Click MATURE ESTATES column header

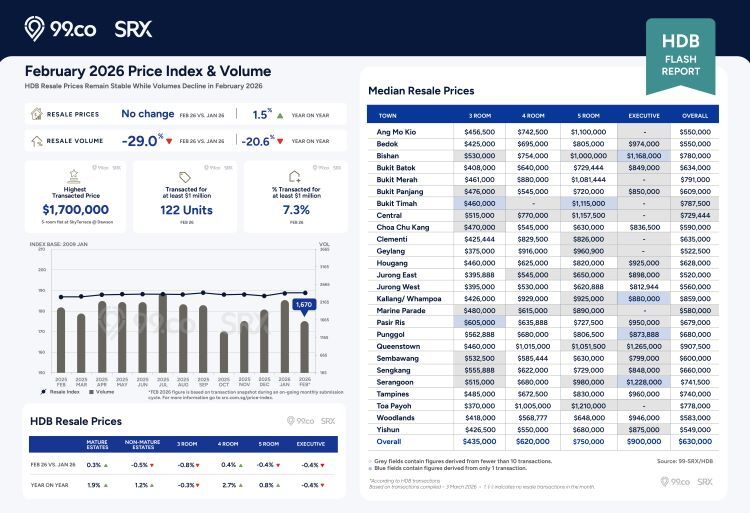pos(97,444)
